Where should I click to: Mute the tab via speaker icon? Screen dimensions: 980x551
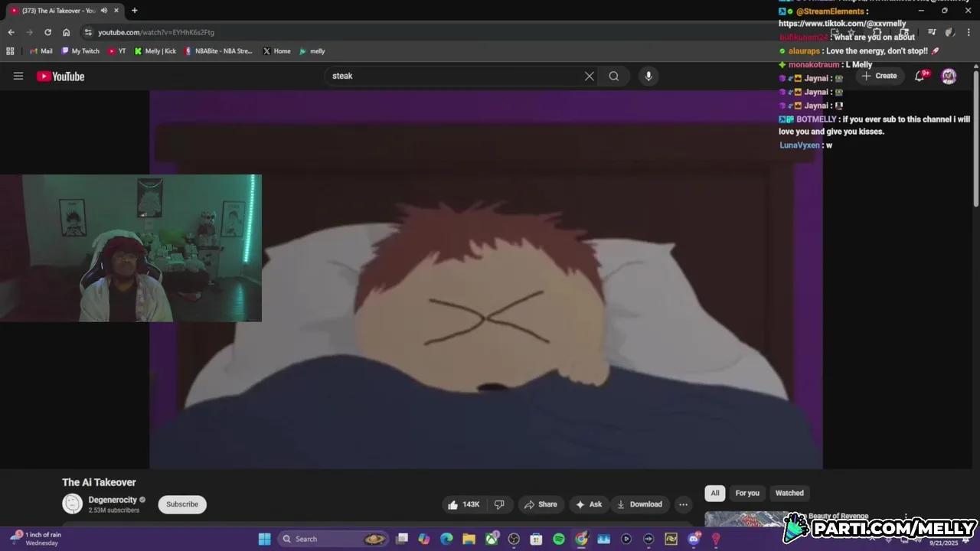point(104,11)
